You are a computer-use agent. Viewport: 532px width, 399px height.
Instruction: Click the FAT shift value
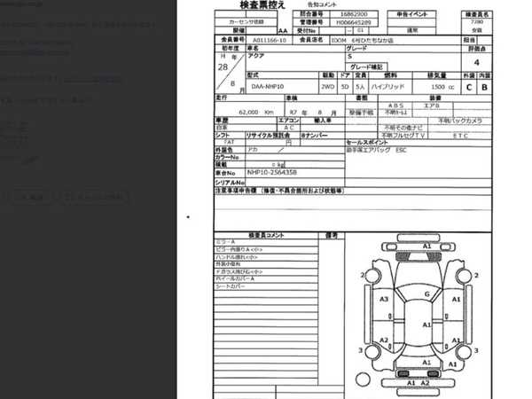click(x=230, y=142)
